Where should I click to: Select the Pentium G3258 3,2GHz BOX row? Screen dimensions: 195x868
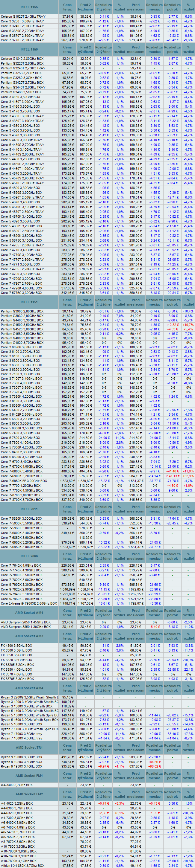point(98,73)
